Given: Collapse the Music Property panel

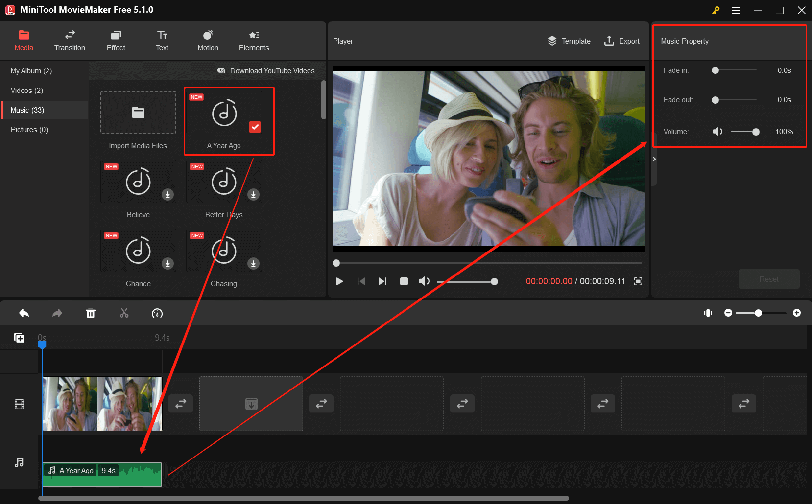Looking at the screenshot, I should point(654,159).
